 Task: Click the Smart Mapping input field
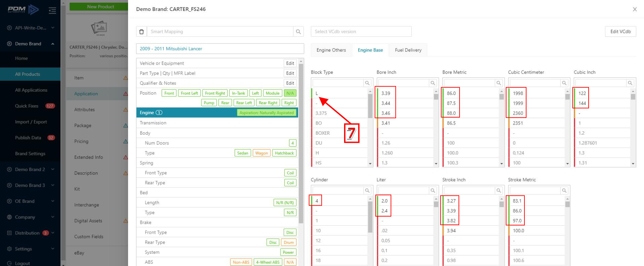(x=220, y=32)
